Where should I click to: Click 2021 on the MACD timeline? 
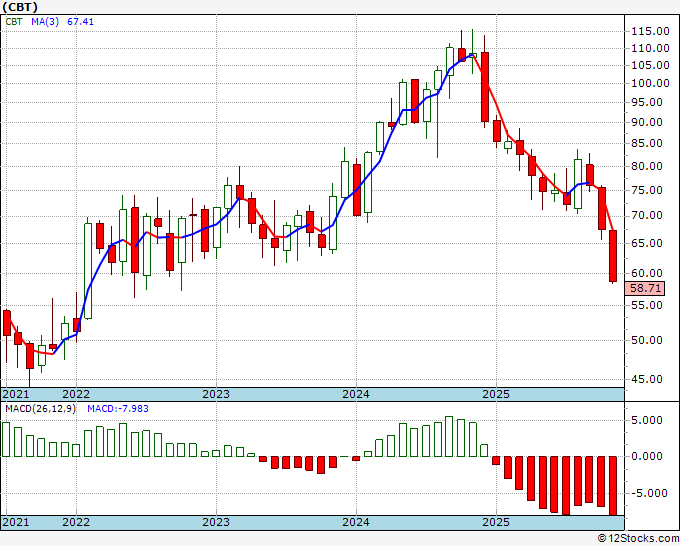click(x=16, y=522)
